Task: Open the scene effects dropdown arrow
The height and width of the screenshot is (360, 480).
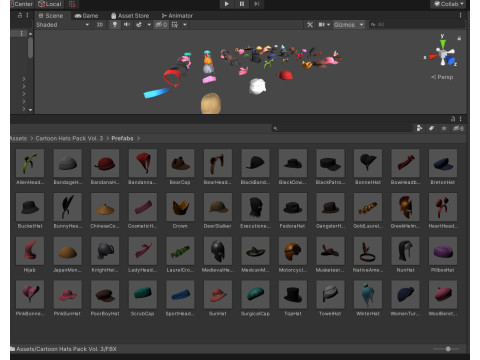Action: tap(149, 25)
